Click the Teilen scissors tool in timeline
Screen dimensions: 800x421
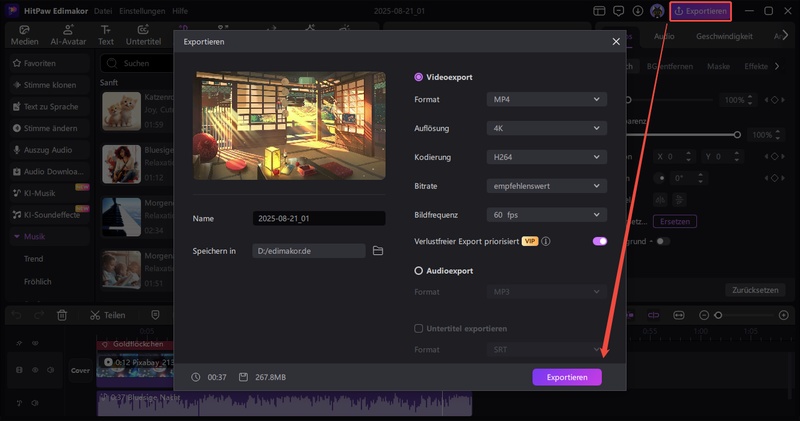pos(107,315)
